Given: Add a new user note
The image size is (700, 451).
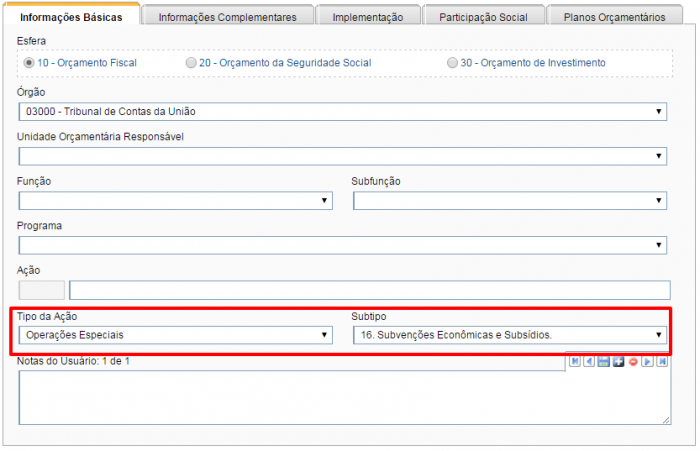Looking at the screenshot, I should pos(618,361).
